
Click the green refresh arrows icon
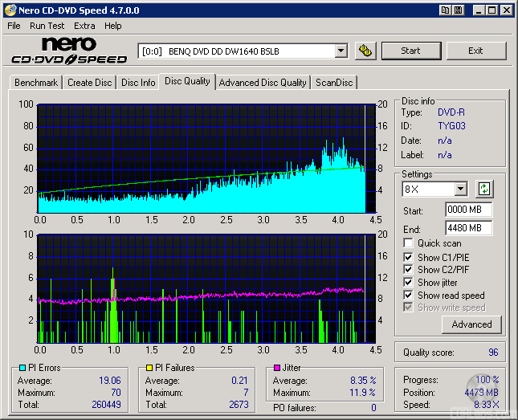click(484, 190)
